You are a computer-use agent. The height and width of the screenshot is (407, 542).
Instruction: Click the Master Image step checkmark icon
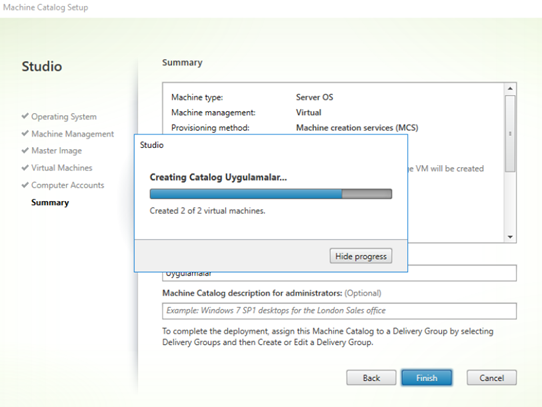[25, 150]
